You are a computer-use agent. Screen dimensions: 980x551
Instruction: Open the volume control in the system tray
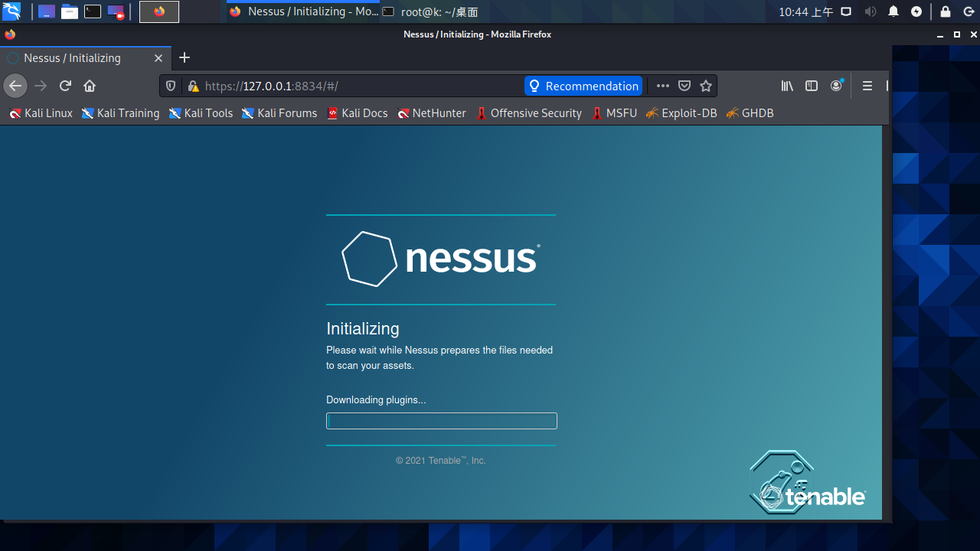coord(871,11)
